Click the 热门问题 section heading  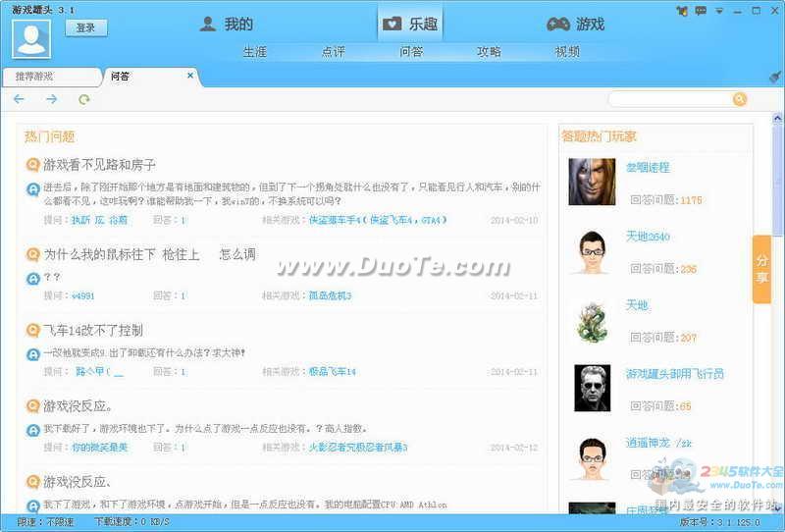point(50,136)
